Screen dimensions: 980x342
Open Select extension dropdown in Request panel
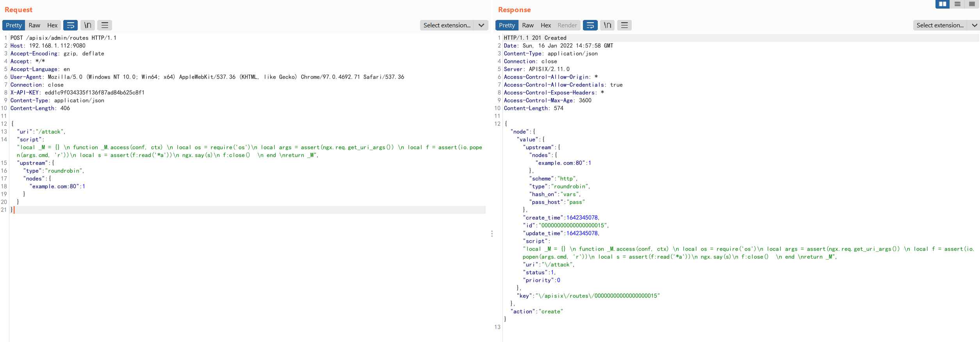click(447, 25)
